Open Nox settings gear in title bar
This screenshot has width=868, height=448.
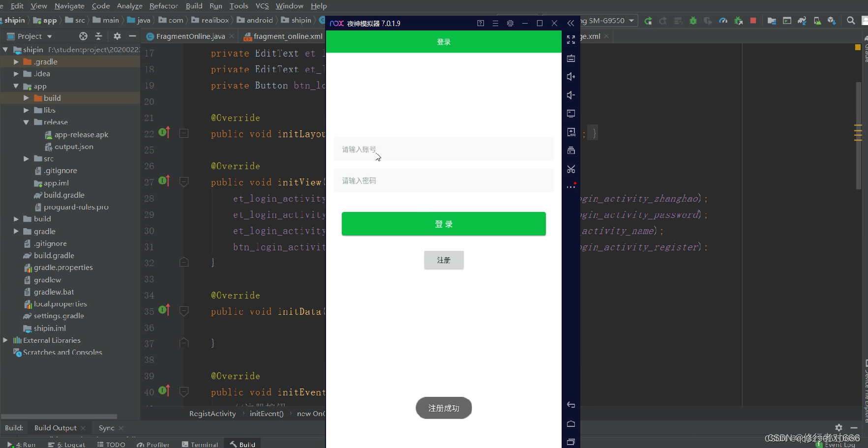(x=510, y=23)
